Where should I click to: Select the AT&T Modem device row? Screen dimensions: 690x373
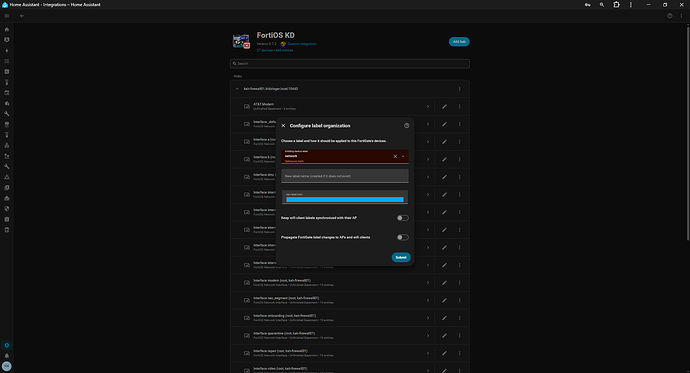(349, 106)
